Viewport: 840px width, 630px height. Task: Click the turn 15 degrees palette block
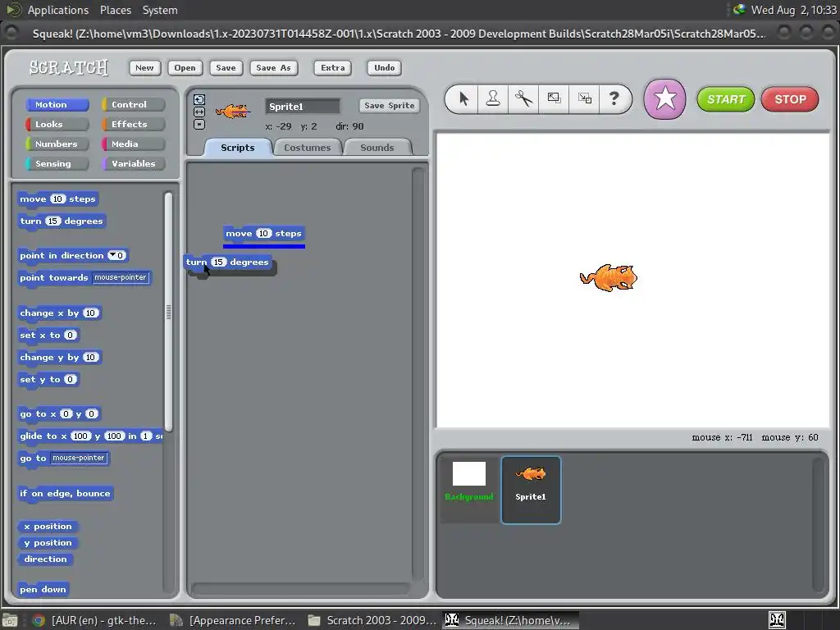(x=62, y=221)
